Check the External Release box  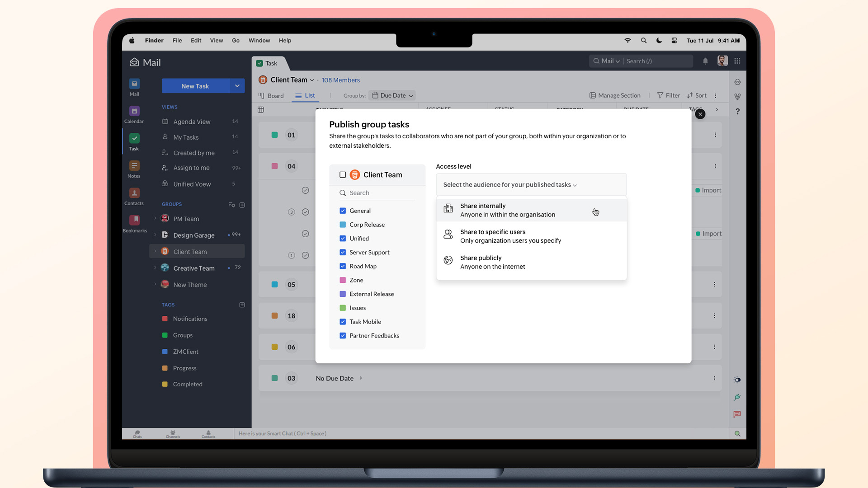(x=343, y=294)
